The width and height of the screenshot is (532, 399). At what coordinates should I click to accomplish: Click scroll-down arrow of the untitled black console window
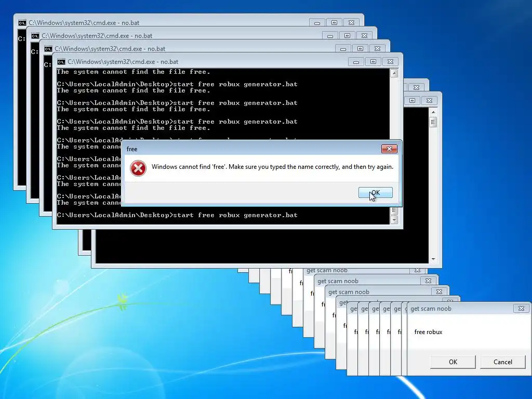[x=433, y=259]
